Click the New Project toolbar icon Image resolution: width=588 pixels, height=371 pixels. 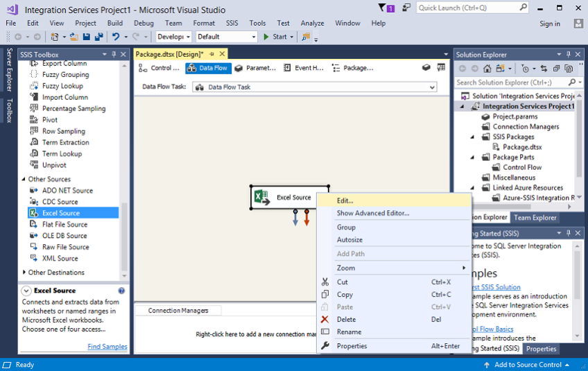(x=55, y=37)
